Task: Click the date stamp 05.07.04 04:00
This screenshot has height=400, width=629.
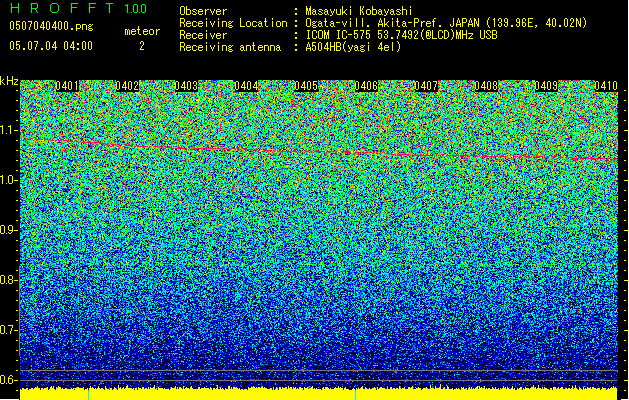Action: pos(51,46)
